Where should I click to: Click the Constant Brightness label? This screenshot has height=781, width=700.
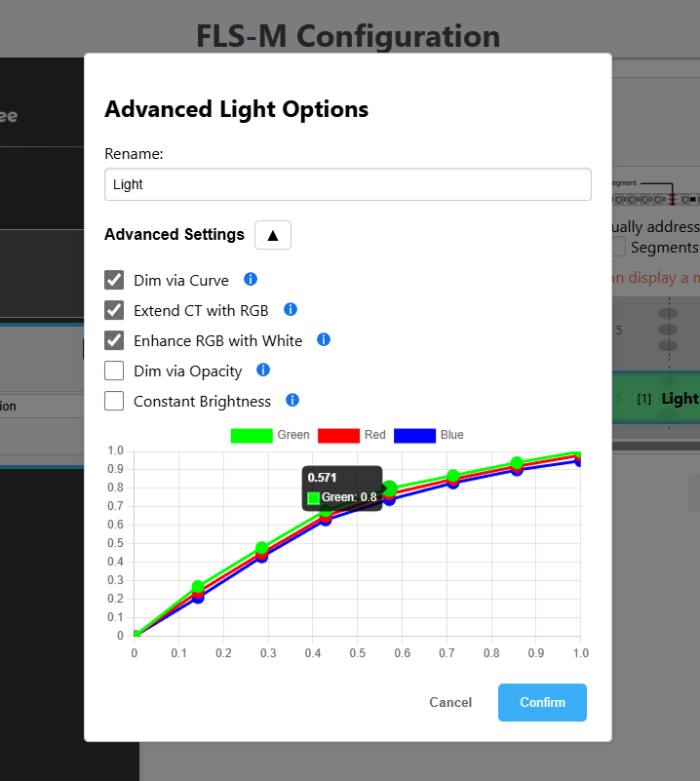(x=202, y=402)
